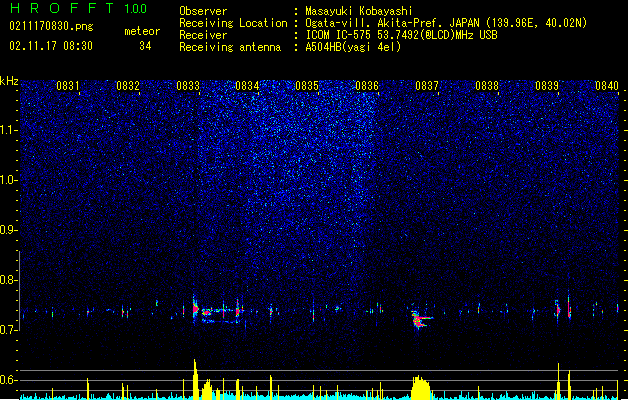Click the 1.0 kHz axis label
This screenshot has width=629, height=400.
[x=9, y=180]
